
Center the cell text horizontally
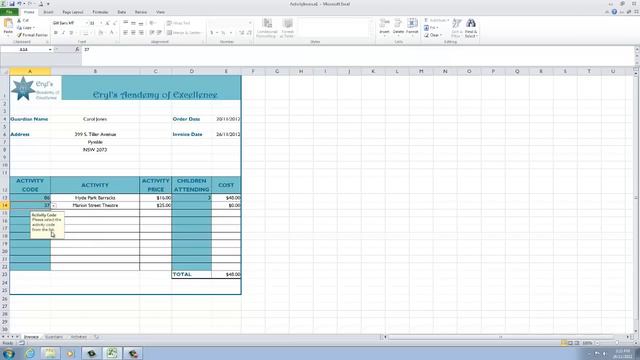(133, 33)
